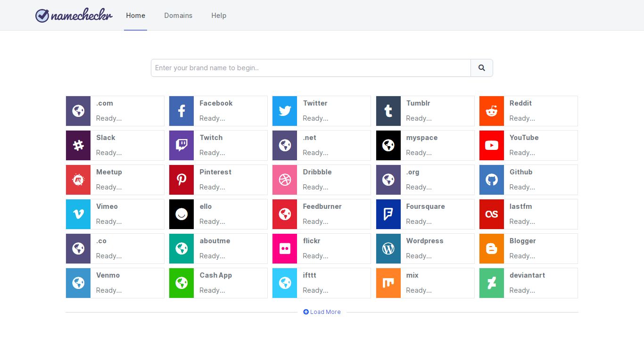Click the Load More link
644x362 pixels.
322,312
